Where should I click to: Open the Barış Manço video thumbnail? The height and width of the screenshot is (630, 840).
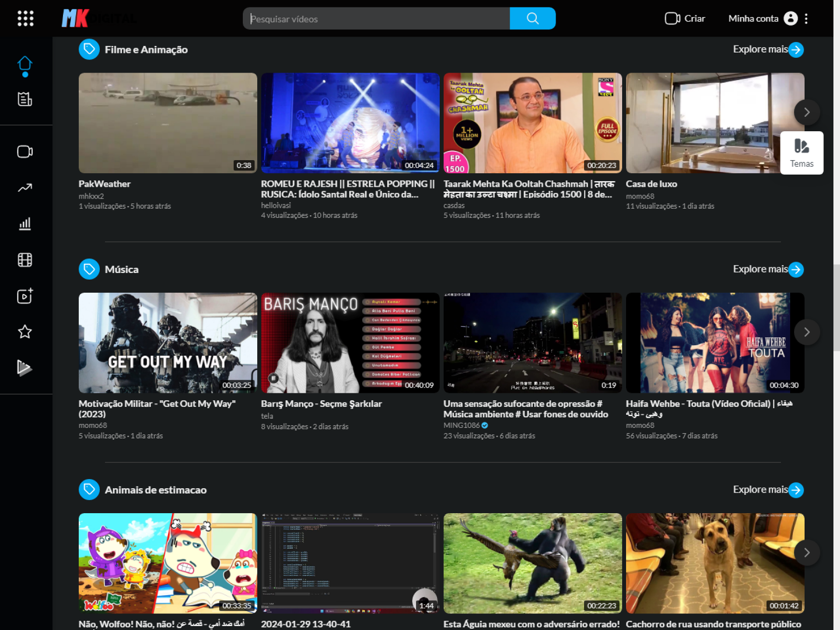[x=350, y=343]
